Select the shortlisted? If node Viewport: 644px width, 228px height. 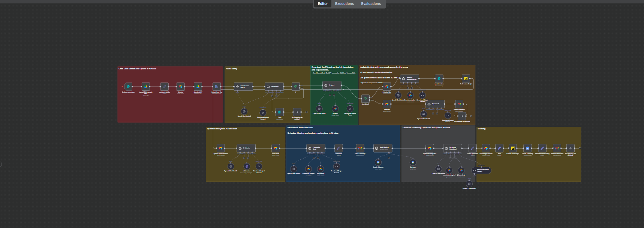(x=365, y=99)
